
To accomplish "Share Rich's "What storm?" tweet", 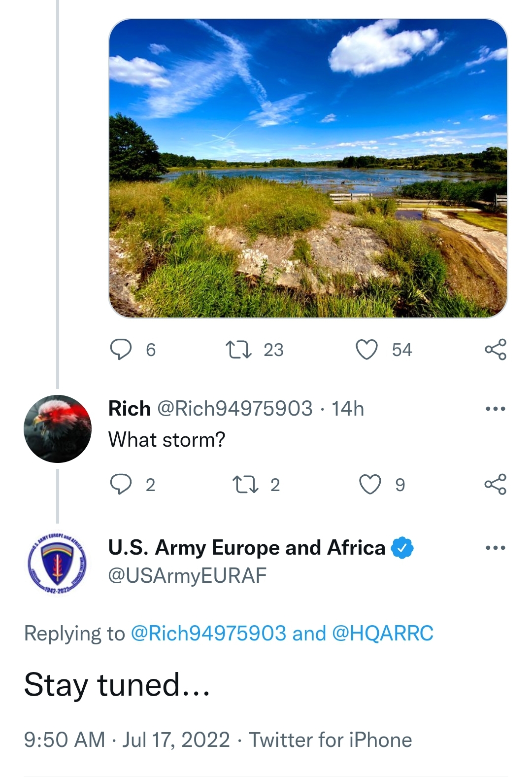I will click(495, 484).
